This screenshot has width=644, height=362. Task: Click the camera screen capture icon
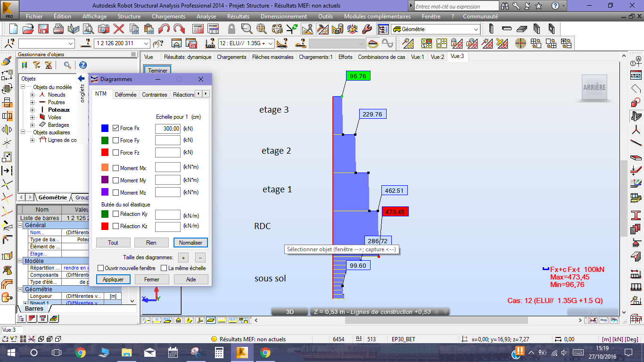(104, 29)
